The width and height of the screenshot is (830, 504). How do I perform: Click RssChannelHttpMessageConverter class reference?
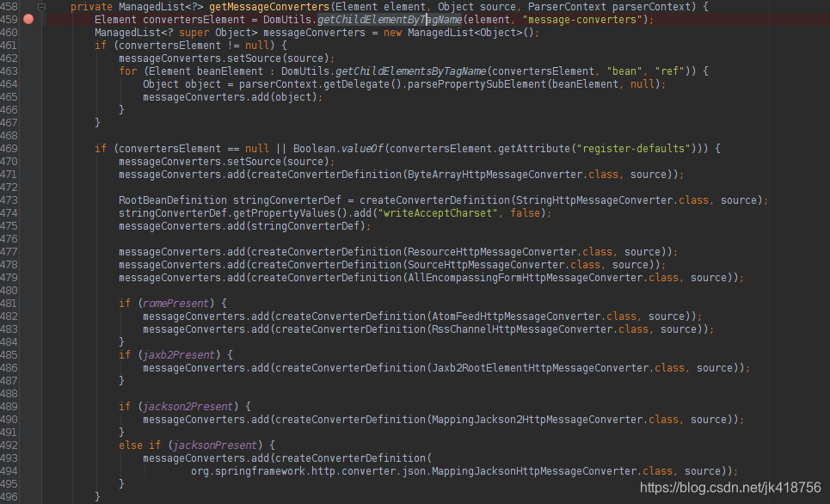click(x=522, y=329)
